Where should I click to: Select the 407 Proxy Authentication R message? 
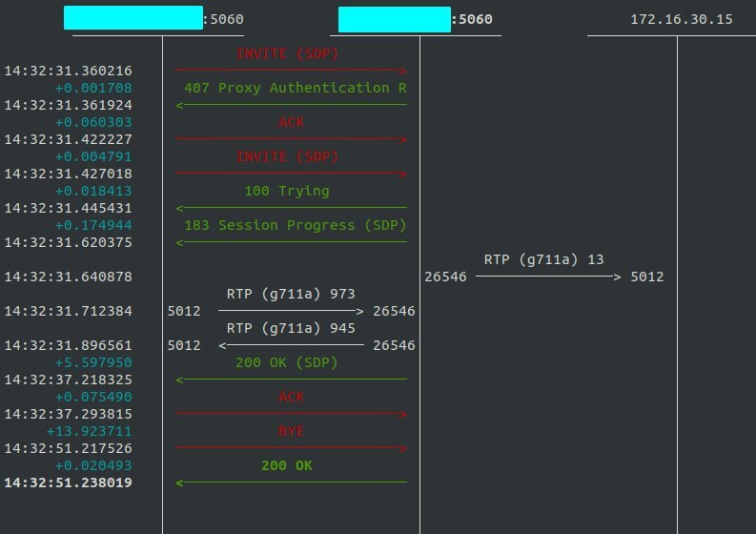[x=296, y=88]
